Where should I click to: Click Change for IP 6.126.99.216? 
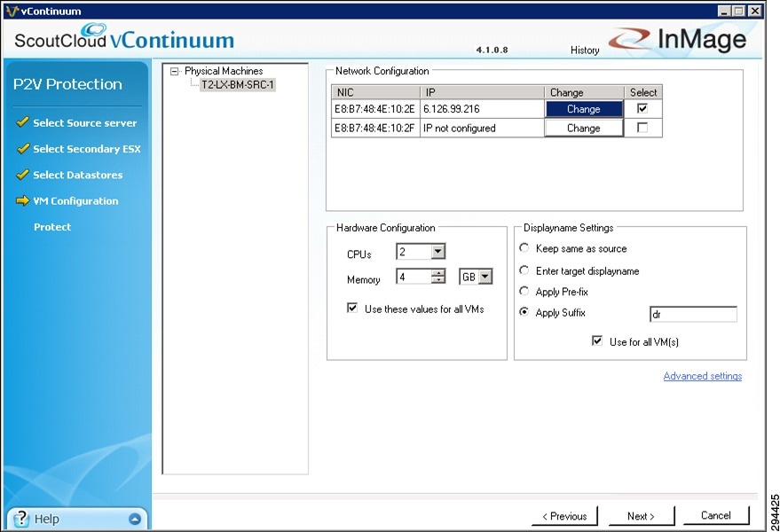(x=584, y=109)
